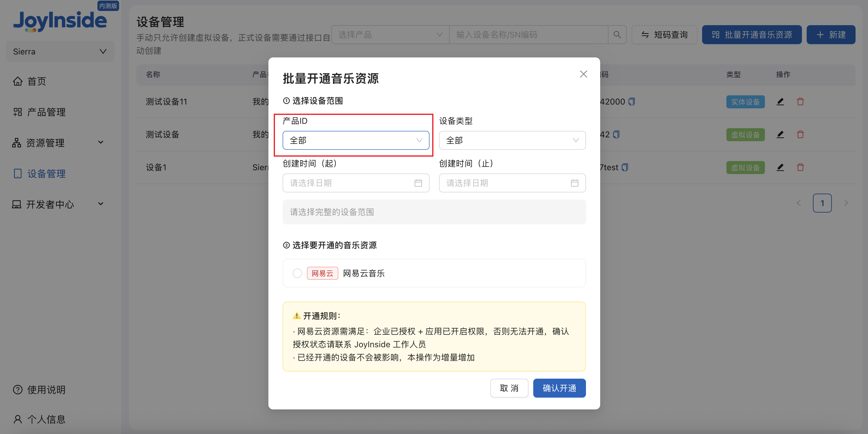Edit the 测试设备11 row

coord(780,101)
